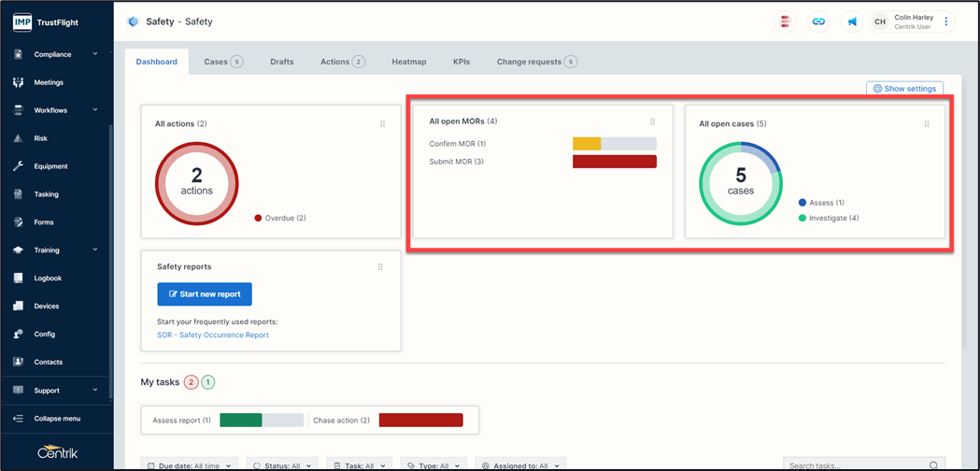Open Equipment from the sidebar
Viewport: 980px width, 471px height.
(50, 166)
